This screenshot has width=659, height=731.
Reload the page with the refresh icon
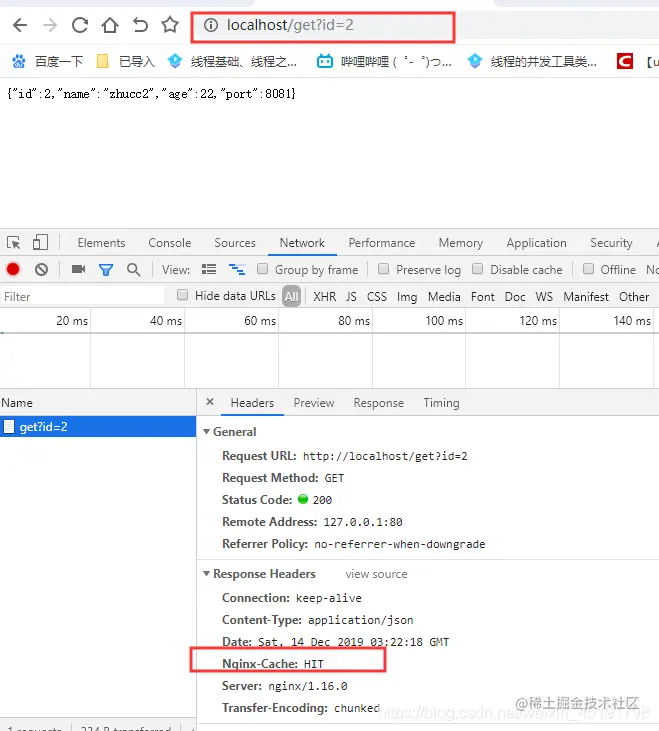80,25
